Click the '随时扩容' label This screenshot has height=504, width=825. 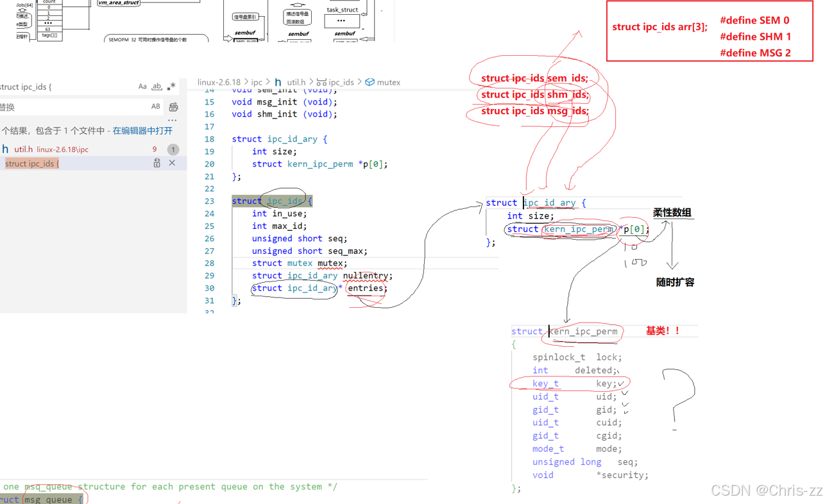[675, 282]
